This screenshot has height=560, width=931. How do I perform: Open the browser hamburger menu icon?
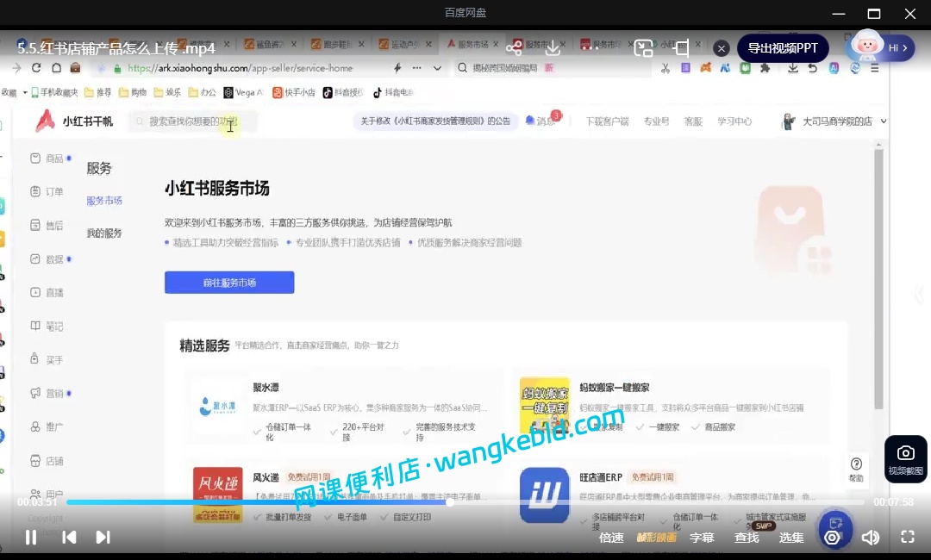[x=875, y=68]
